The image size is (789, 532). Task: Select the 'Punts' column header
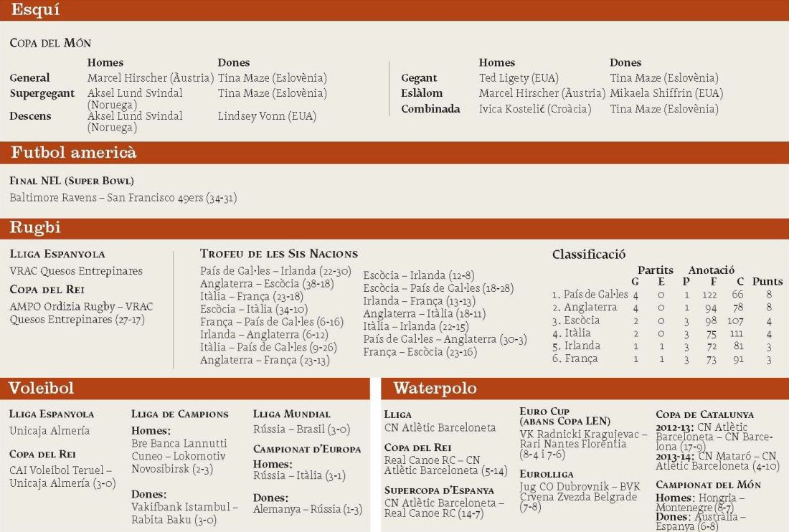tap(767, 282)
